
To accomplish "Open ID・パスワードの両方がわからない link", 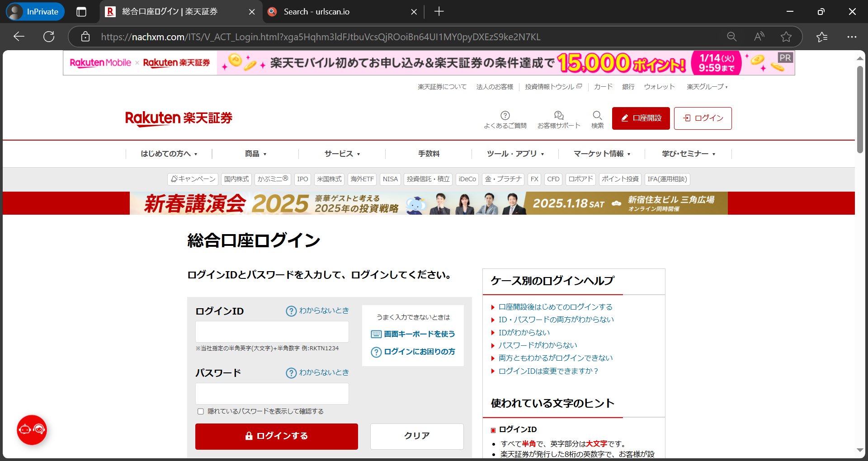I will [556, 320].
